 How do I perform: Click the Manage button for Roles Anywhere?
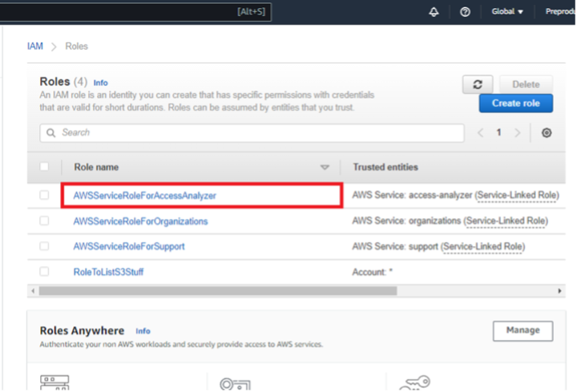(x=523, y=330)
